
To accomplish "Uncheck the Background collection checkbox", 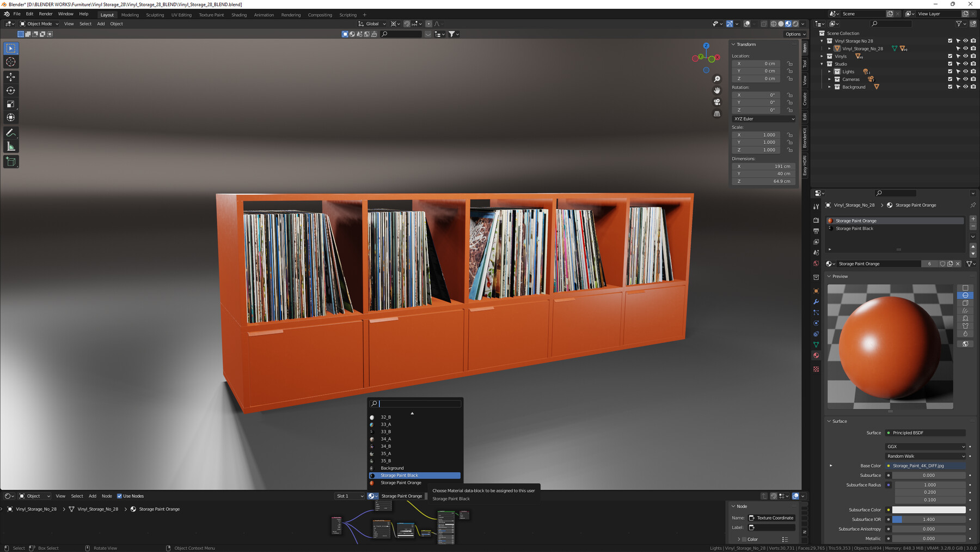I will click(950, 87).
